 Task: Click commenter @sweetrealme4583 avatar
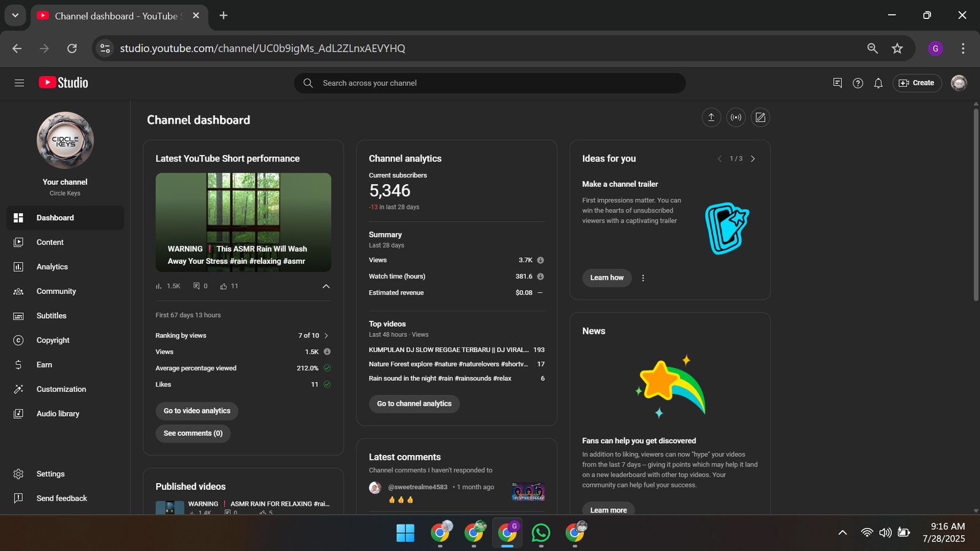(x=375, y=488)
